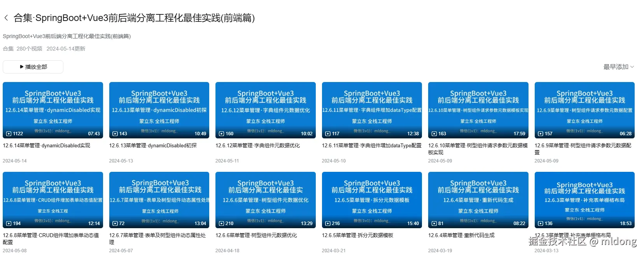
Task: Open thumbnail of 12.6.8 CRUD组件 video
Action: (x=53, y=200)
